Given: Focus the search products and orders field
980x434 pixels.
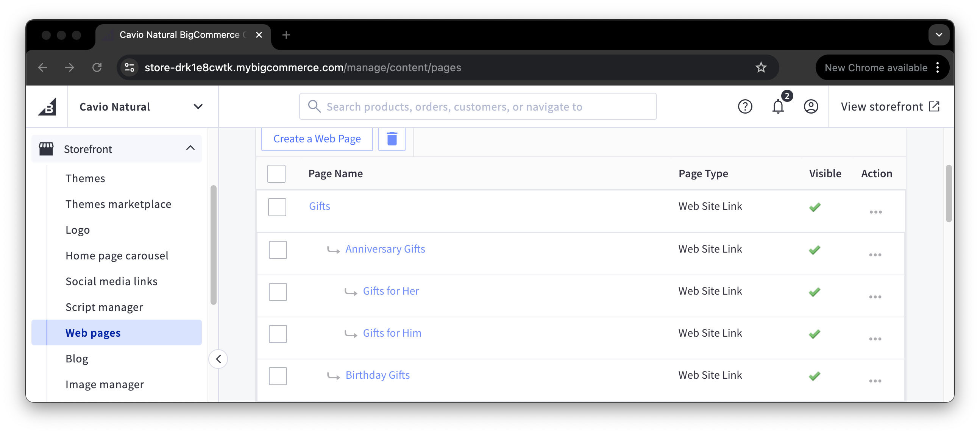Looking at the screenshot, I should [478, 106].
